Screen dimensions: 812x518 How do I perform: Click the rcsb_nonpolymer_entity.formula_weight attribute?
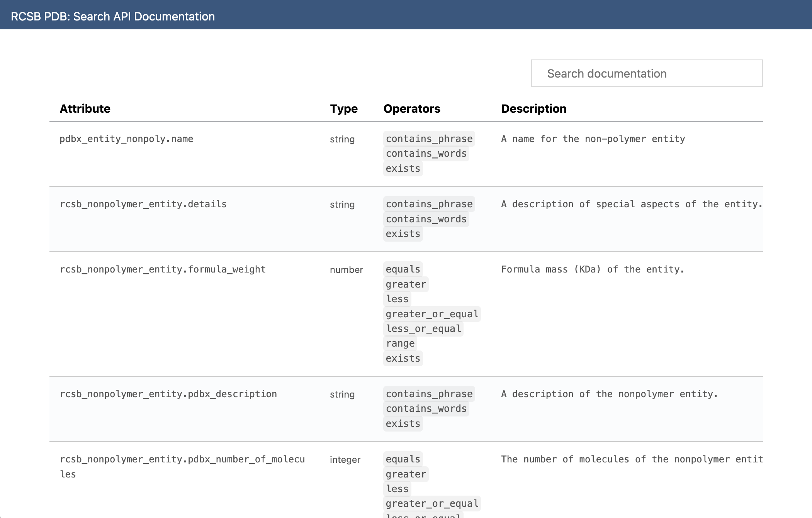(163, 269)
